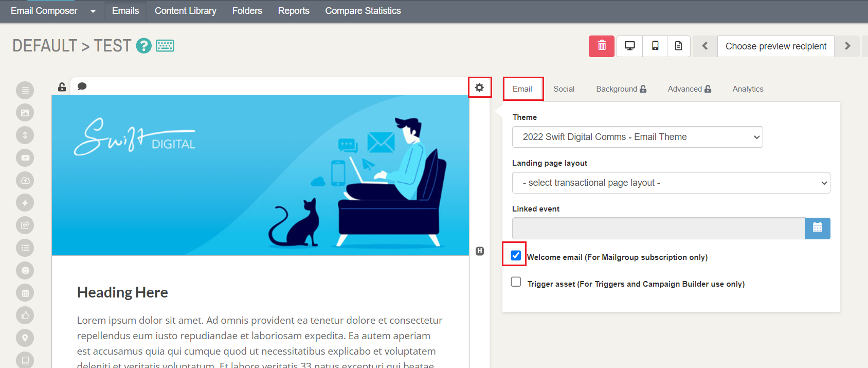Switch to the Background tab
This screenshot has height=368, width=868.
pyautogui.click(x=621, y=89)
